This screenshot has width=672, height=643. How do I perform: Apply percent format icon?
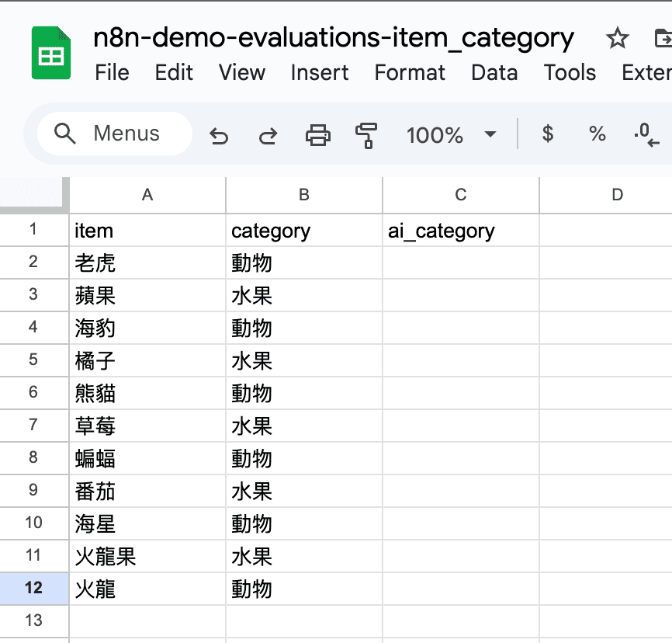click(x=598, y=134)
